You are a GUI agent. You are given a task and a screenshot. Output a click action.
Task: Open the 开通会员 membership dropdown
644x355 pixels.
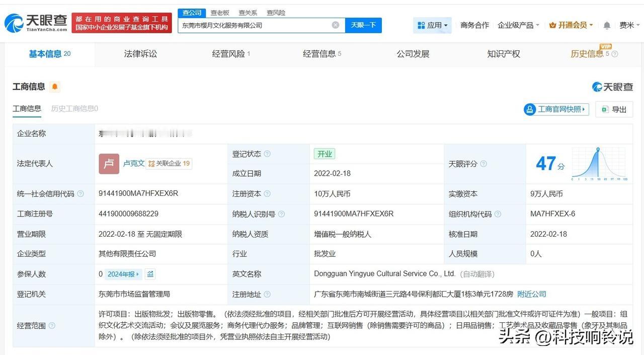point(571,25)
